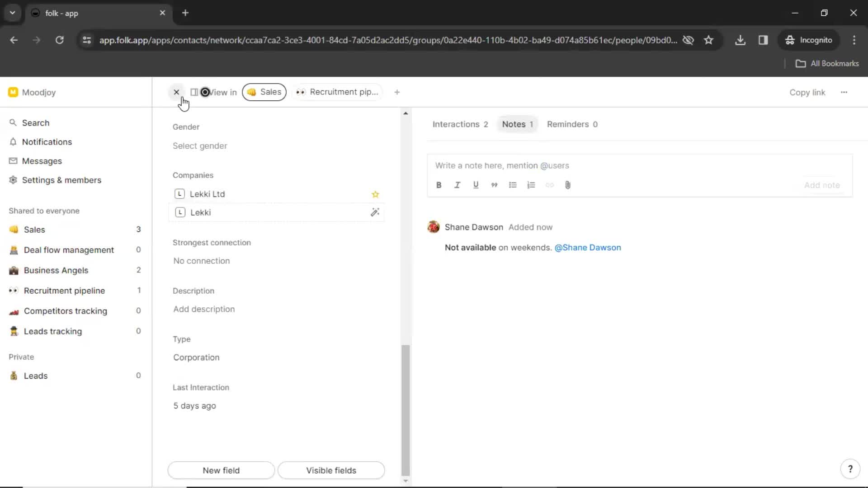Toggle the star on Lekki Ltd
The width and height of the screenshot is (868, 488).
[375, 194]
